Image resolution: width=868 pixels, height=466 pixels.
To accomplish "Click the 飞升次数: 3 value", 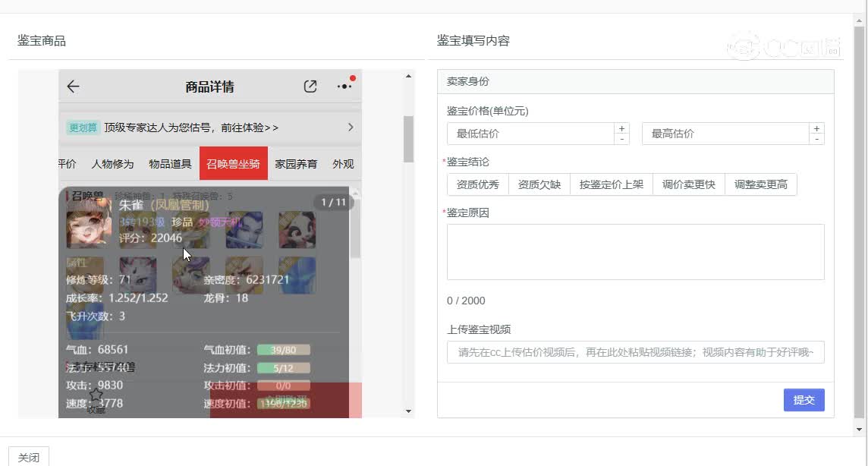I will point(95,316).
